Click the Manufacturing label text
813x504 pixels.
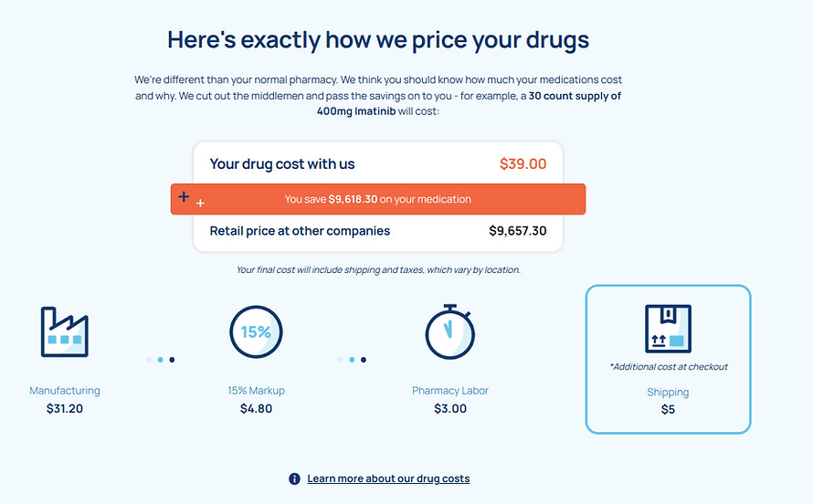tap(65, 391)
